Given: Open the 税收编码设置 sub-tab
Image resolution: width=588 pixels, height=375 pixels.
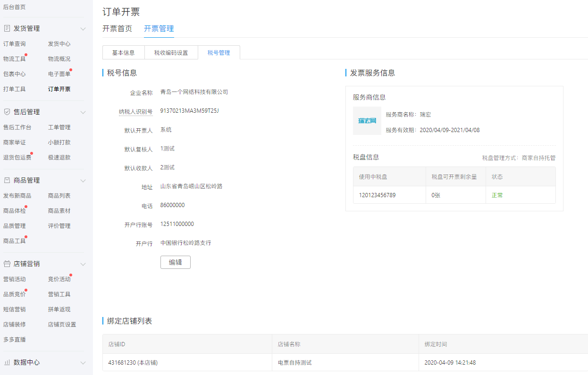Looking at the screenshot, I should pos(171,53).
